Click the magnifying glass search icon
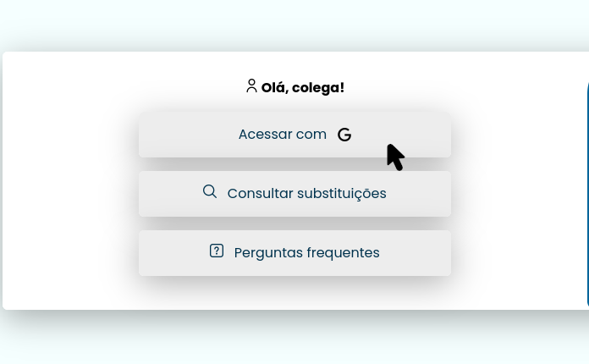Screen dimensions: 589x364 coord(210,192)
